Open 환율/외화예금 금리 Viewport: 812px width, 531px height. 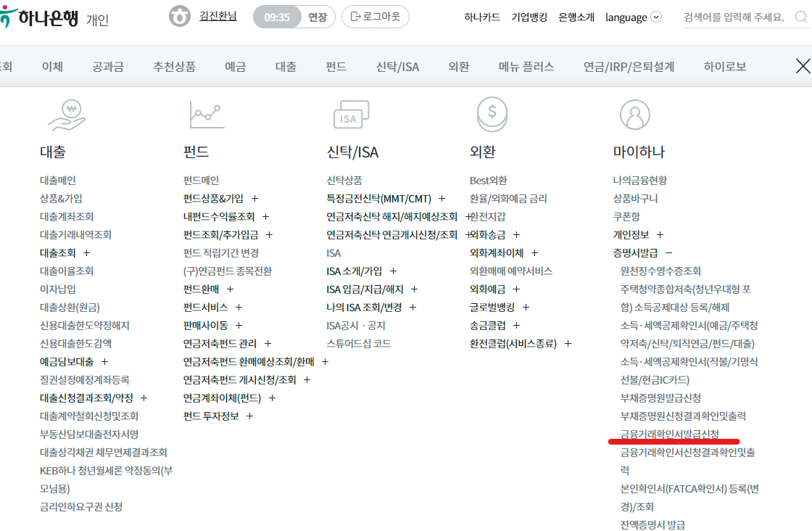[508, 199]
